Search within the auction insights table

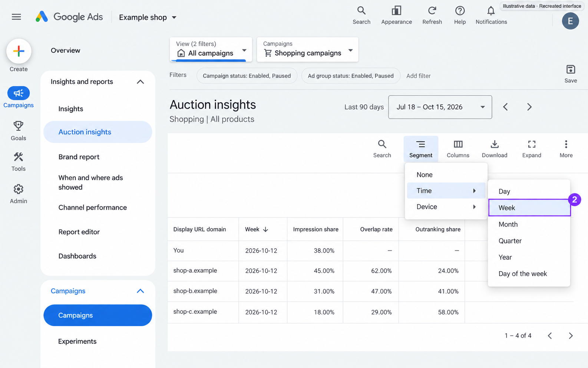(x=382, y=149)
